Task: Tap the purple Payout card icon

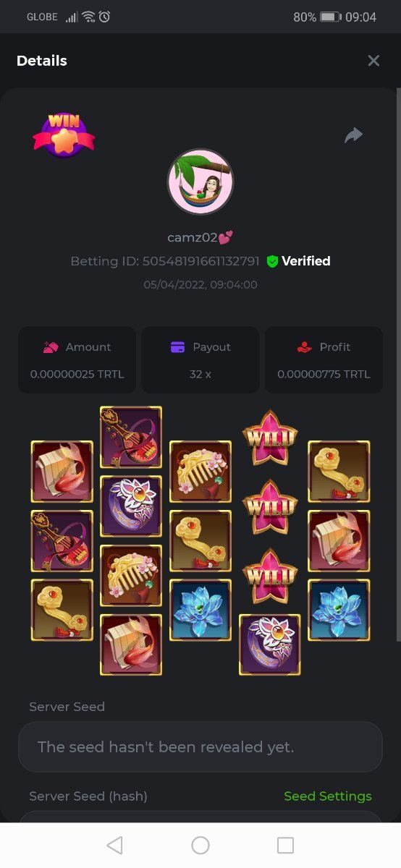Action: [177, 347]
